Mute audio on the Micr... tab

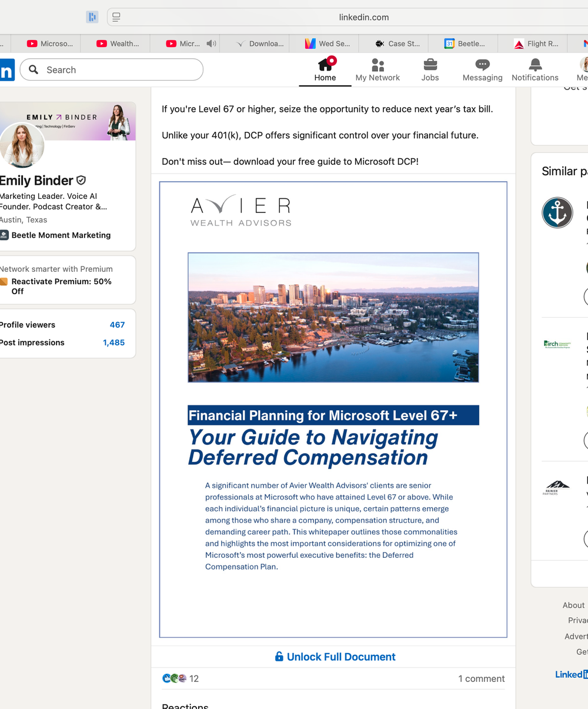tap(211, 44)
